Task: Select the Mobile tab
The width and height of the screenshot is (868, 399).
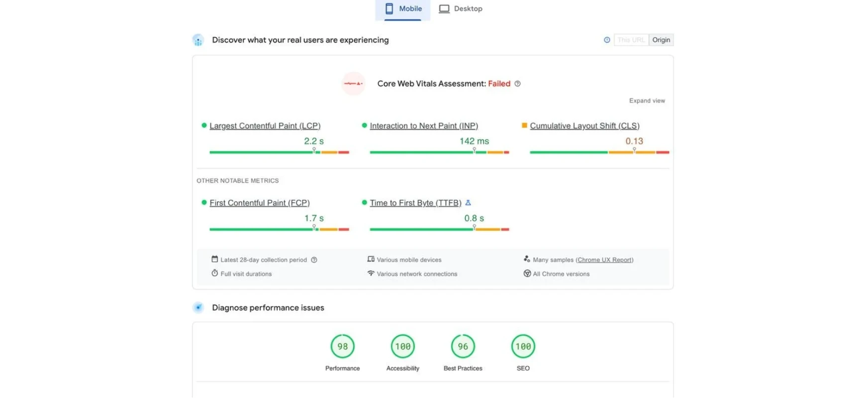Action: point(403,9)
